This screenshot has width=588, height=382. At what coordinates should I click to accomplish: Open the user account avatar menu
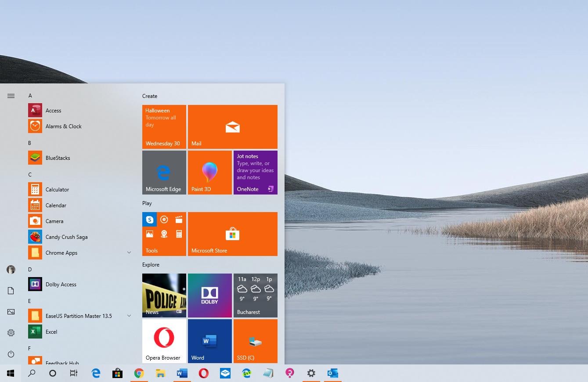click(11, 270)
